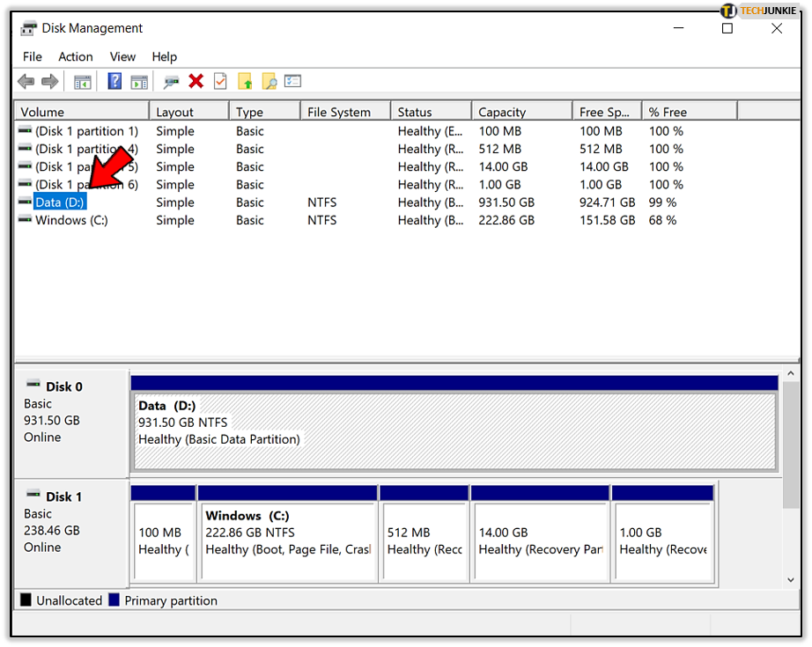The height and width of the screenshot is (647, 812).
Task: Sort by the Capacity column header
Action: coord(522,112)
